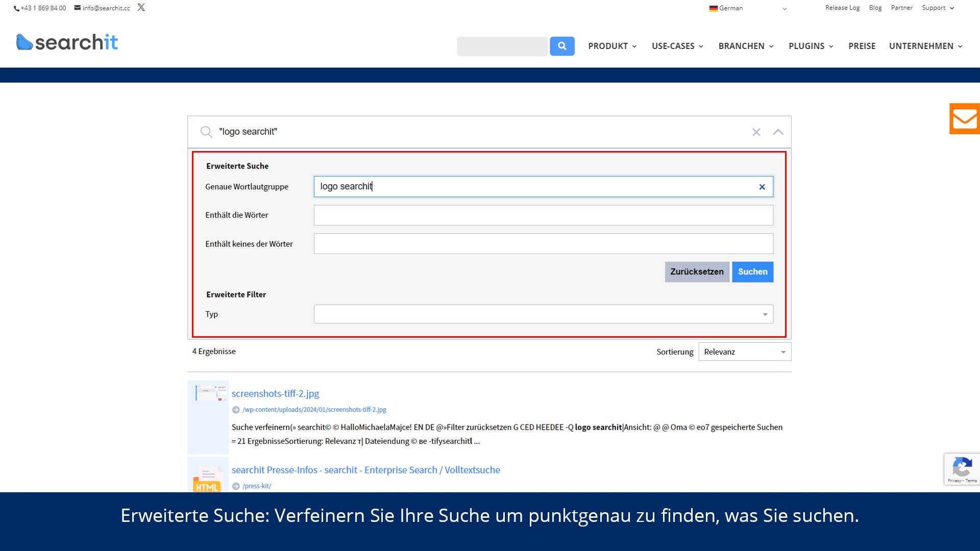Expand the BRANCHEN menu
The height and width of the screenshot is (551, 980).
coord(746,46)
